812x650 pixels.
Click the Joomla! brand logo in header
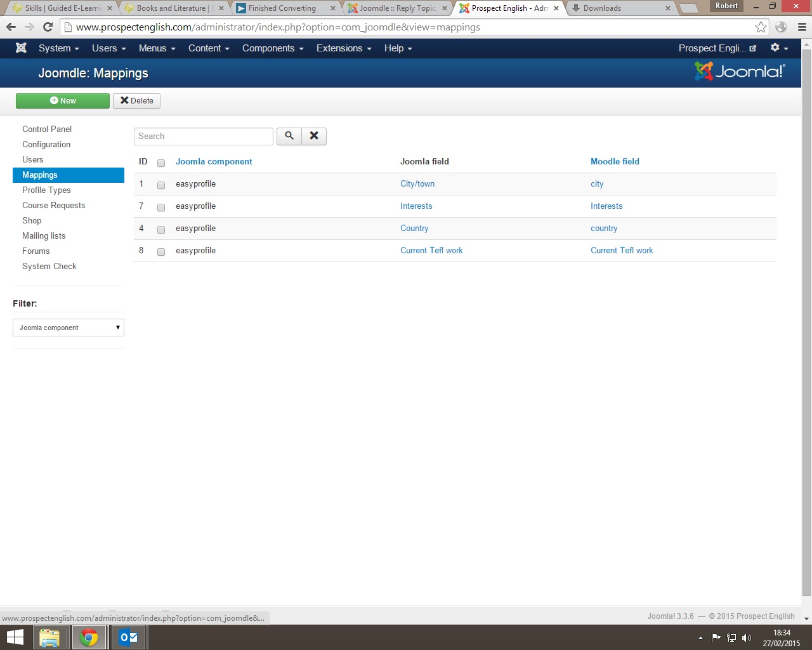coord(740,71)
